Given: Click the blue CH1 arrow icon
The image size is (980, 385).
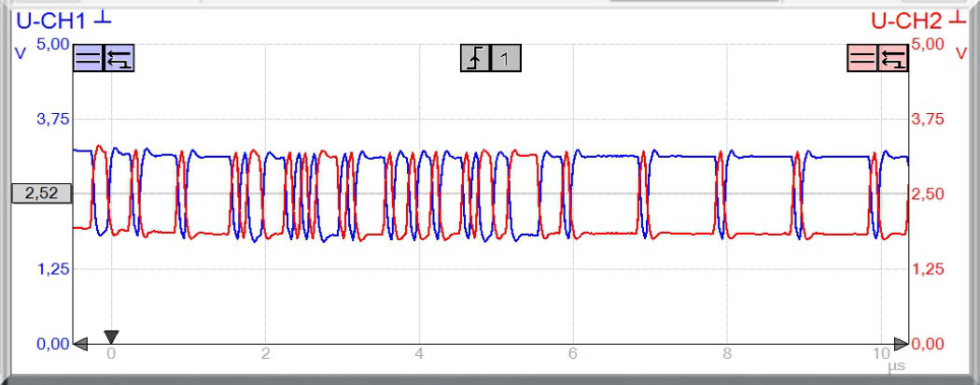Looking at the screenshot, I should point(119,59).
